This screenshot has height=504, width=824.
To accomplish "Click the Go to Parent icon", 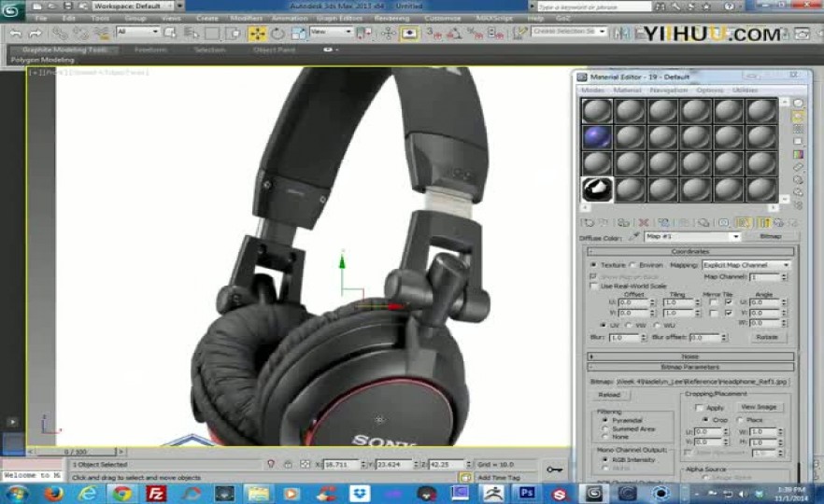I will 778,222.
